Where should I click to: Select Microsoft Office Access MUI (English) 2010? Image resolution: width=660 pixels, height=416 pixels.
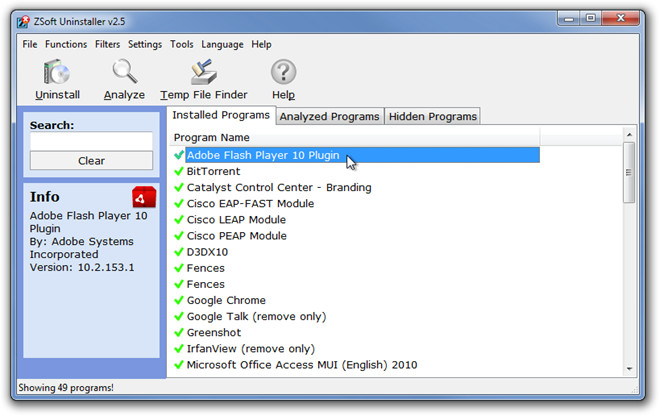(302, 365)
